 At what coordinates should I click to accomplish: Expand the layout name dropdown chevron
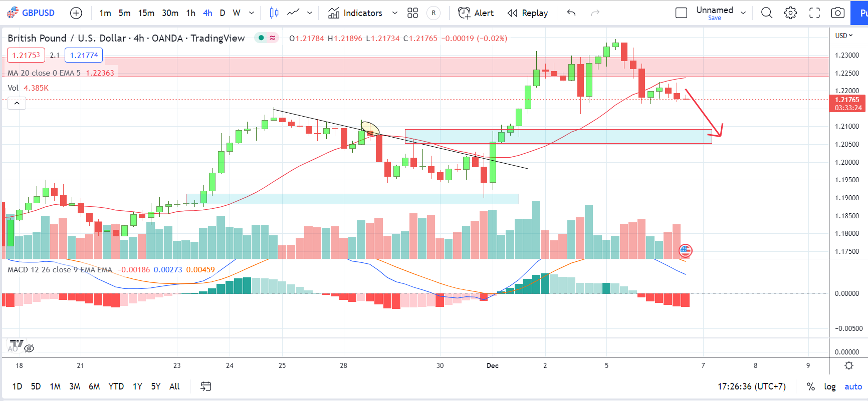coord(743,13)
